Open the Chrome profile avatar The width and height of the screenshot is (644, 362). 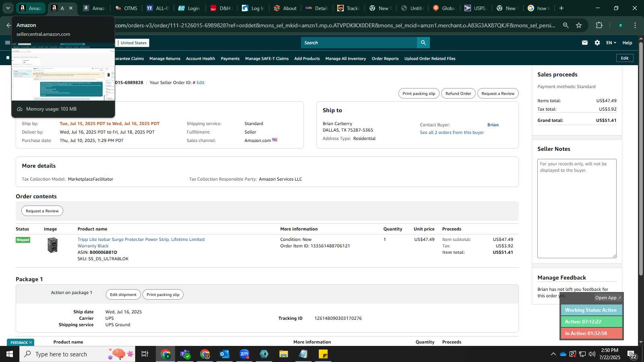click(620, 25)
